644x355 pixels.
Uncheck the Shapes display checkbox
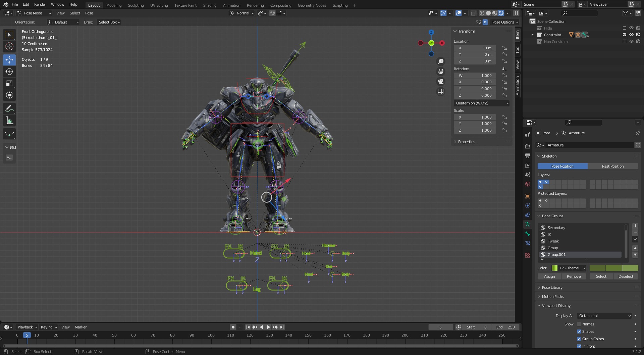click(579, 331)
